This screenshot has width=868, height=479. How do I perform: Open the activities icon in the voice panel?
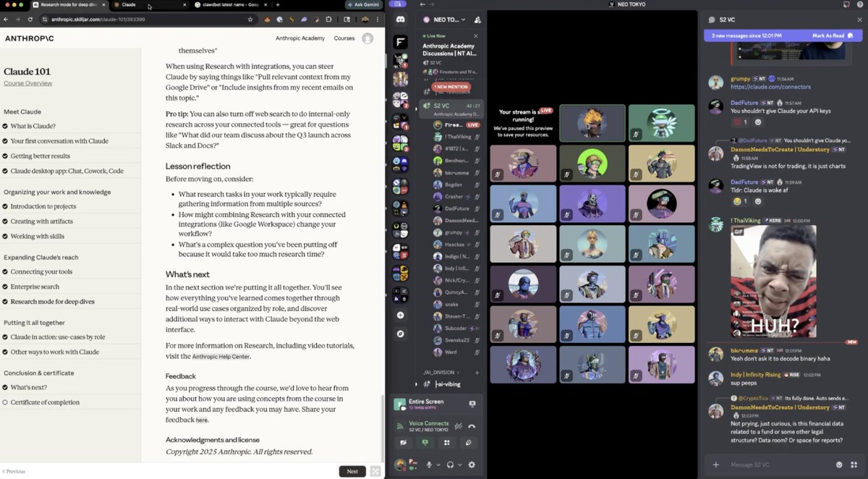(447, 443)
